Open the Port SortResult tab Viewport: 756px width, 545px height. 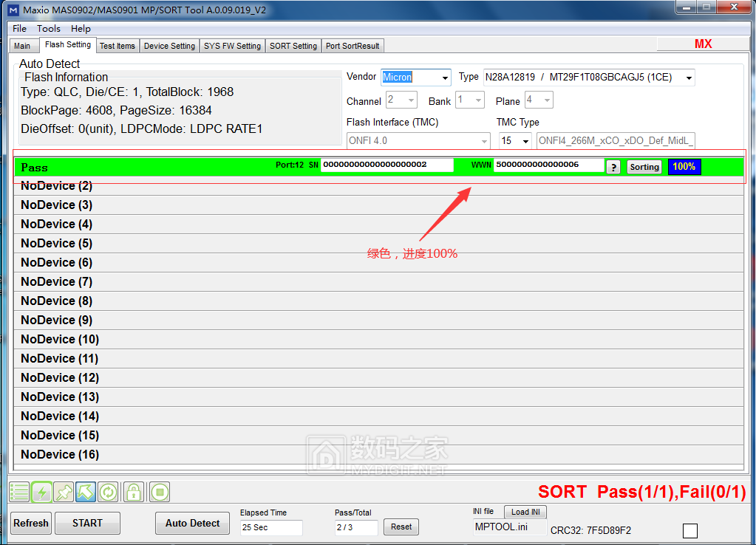353,46
